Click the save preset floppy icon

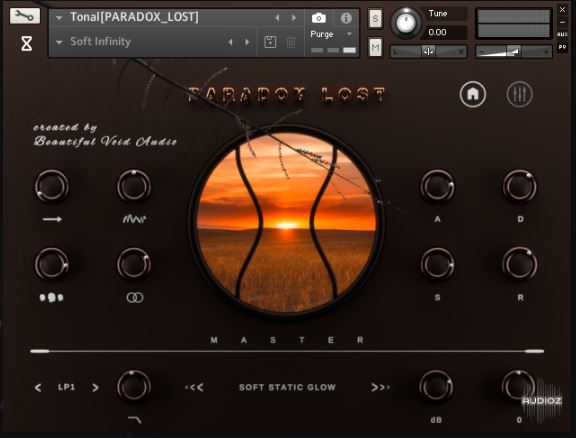270,42
